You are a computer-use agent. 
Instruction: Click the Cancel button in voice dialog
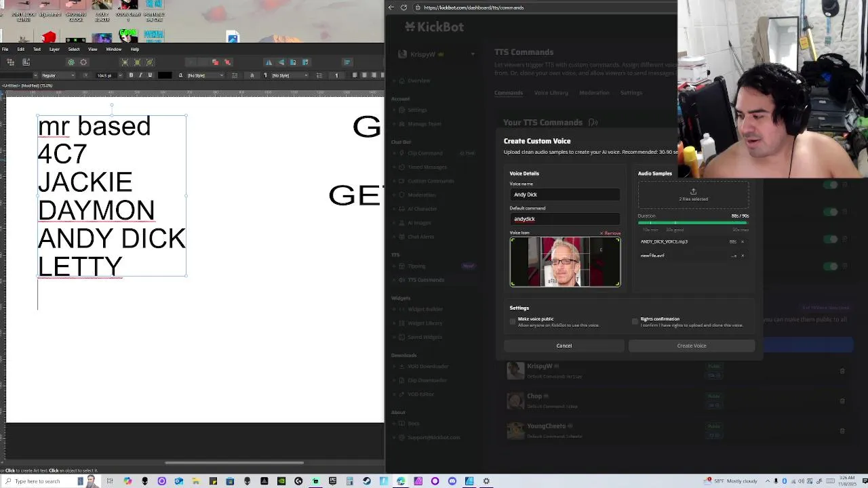[564, 346]
